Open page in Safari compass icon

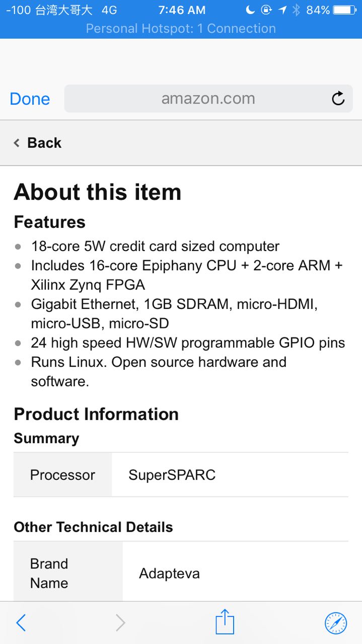pos(335,623)
